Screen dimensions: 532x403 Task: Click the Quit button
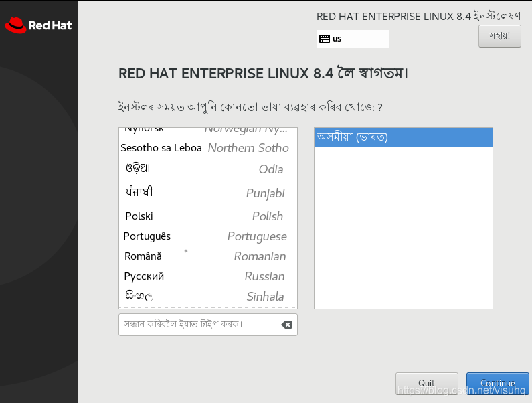[x=426, y=384]
